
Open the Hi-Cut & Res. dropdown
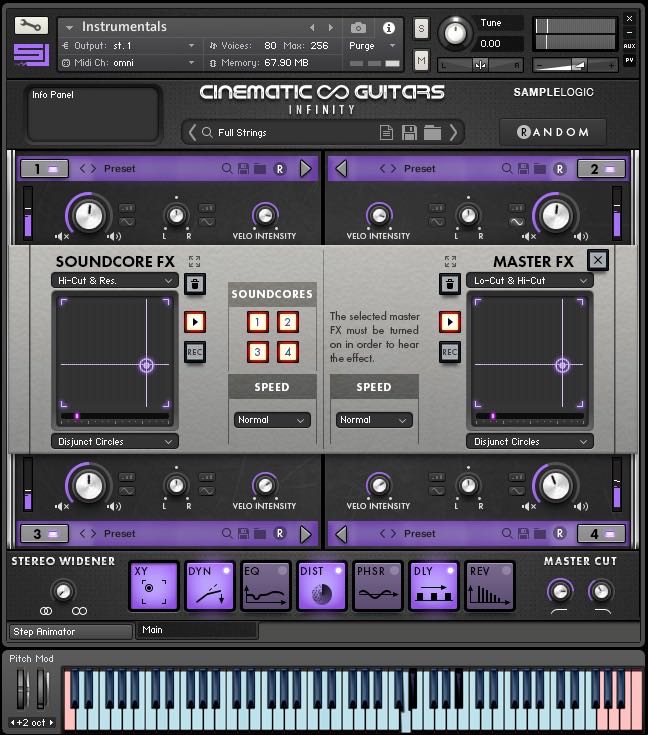(115, 281)
